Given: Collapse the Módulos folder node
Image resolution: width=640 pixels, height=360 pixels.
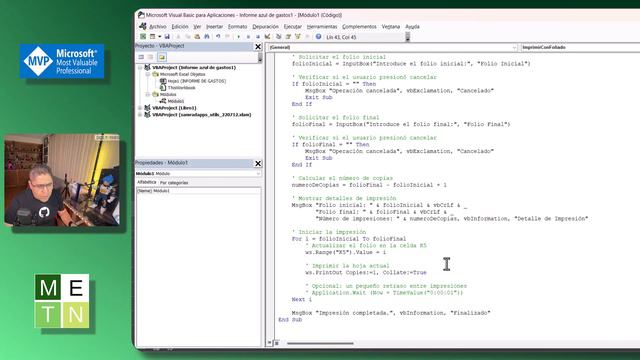Looking at the screenshot, I should pyautogui.click(x=148, y=95).
